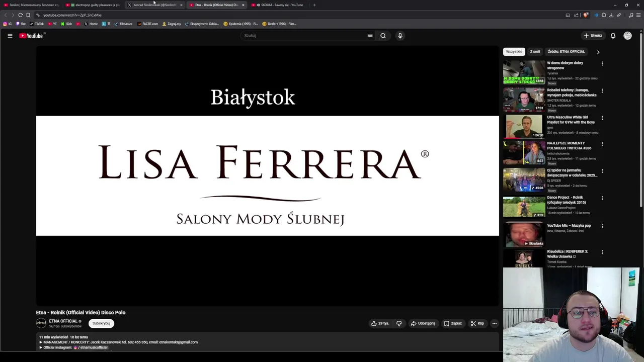This screenshot has width=644, height=362.
Task: Close the 'Etna - Rolnik' browser tab
Action: (x=243, y=5)
